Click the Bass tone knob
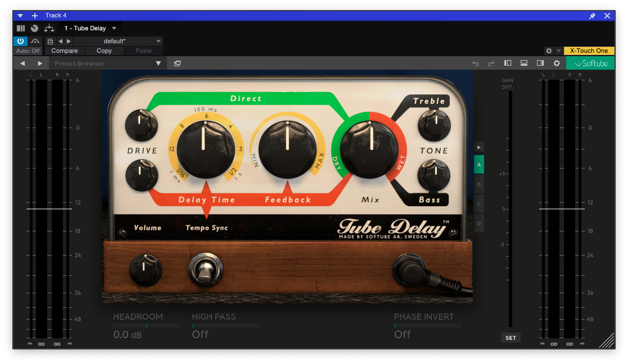Image resolution: width=628 pixels, height=364 pixels. tap(433, 175)
